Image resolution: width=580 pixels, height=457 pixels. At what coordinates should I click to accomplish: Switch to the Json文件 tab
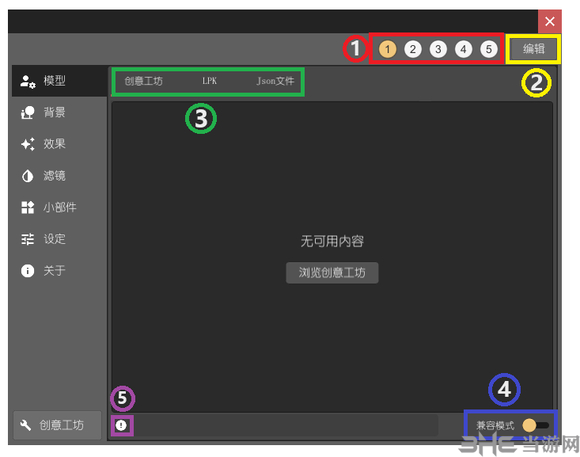point(276,81)
